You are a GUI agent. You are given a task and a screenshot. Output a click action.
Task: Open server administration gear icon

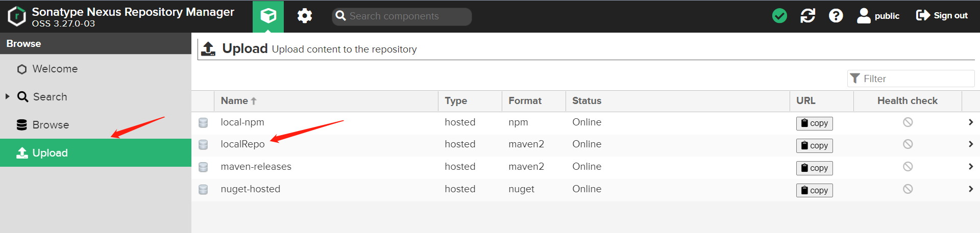pos(305,16)
